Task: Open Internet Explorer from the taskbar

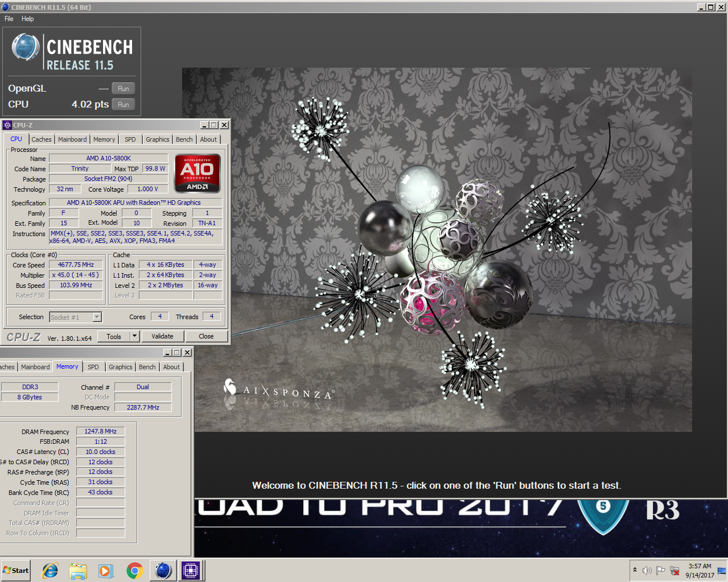Action: (51, 570)
